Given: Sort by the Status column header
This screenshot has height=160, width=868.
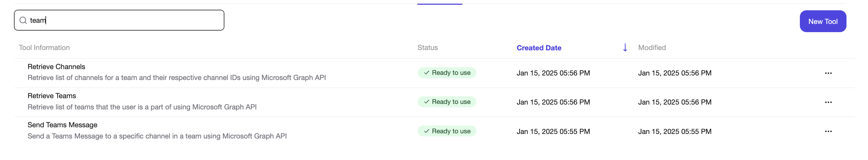Looking at the screenshot, I should pos(427,48).
